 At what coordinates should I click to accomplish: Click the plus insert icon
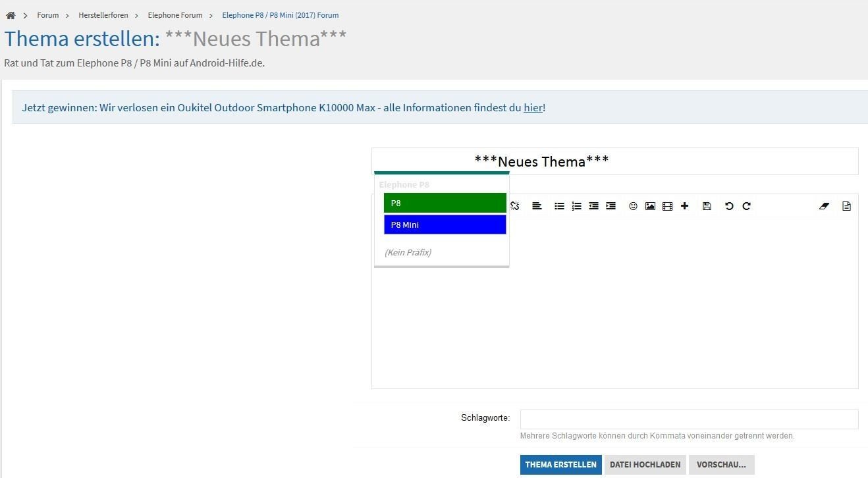(x=684, y=206)
